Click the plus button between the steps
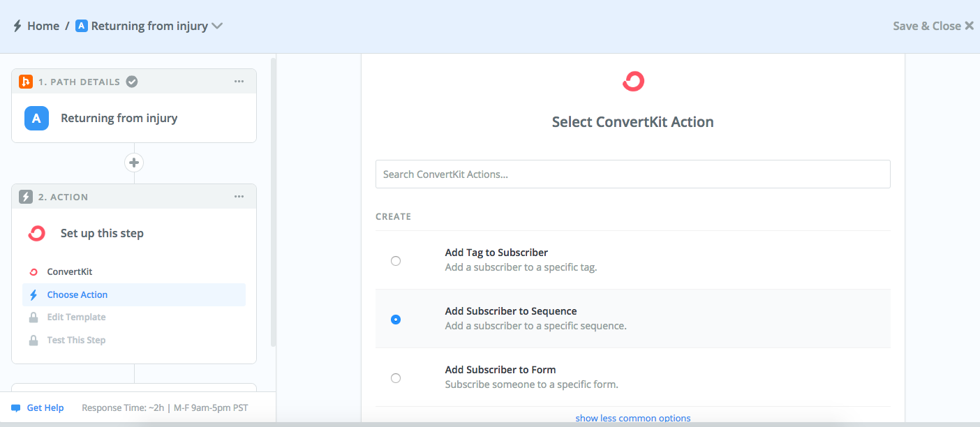 coord(133,162)
